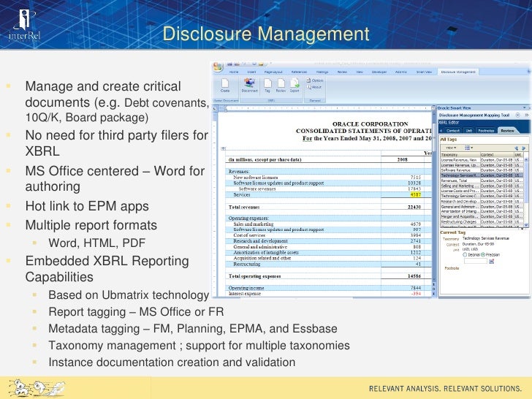Switch to the Footnotes tab in XBRL Editor
The width and height of the screenshot is (532, 399).
[x=486, y=131]
